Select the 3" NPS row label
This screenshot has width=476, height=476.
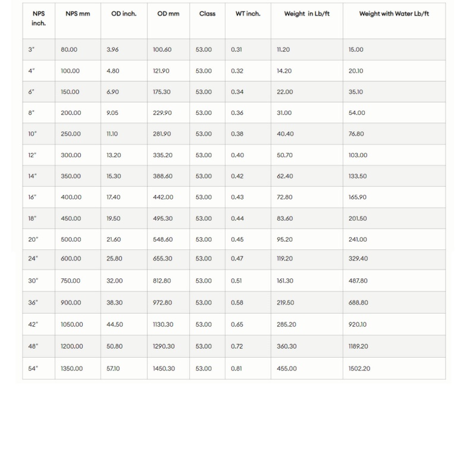click(x=32, y=50)
